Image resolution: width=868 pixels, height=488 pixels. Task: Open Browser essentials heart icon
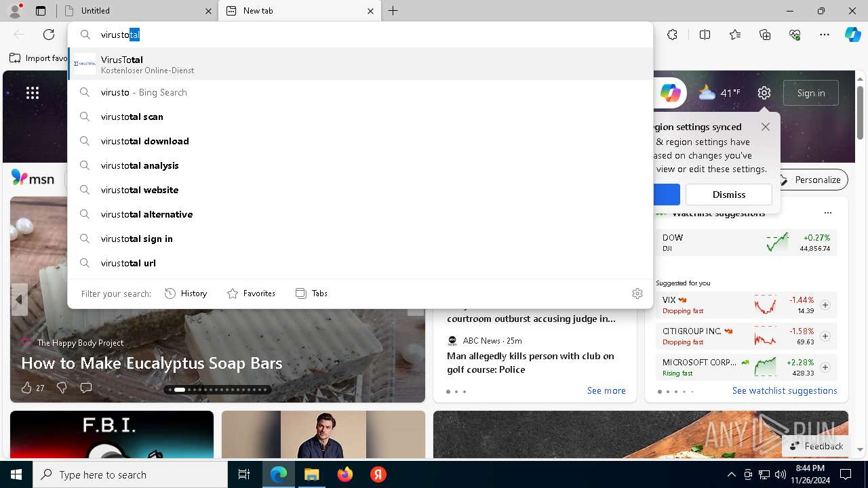pyautogui.click(x=795, y=35)
